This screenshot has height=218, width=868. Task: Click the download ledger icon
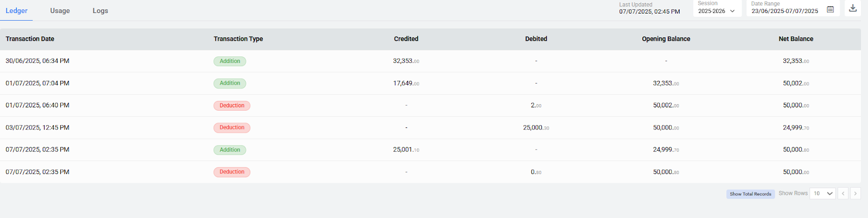click(x=853, y=8)
